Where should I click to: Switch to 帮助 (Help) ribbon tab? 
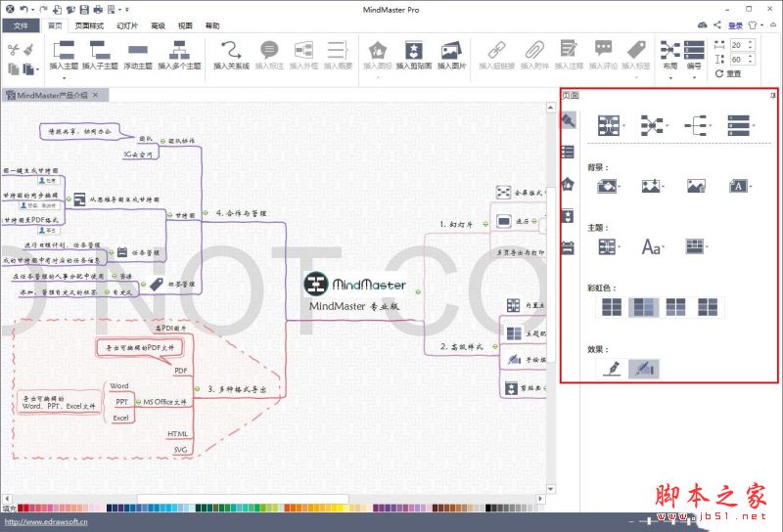pos(212,25)
